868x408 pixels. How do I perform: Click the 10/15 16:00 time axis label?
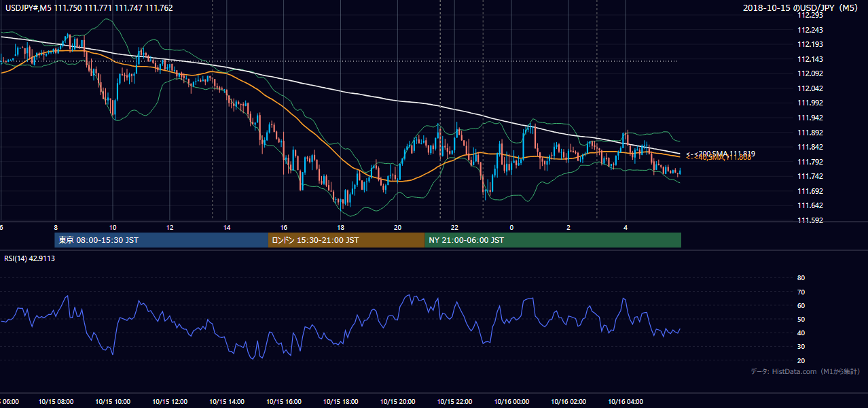284,402
